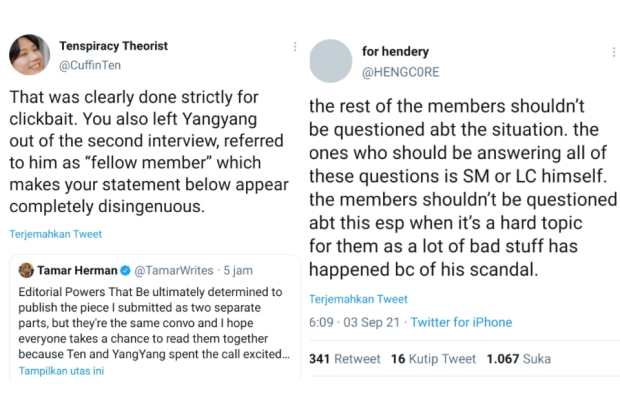This screenshot has width=620, height=413.
Task: Open the @CuffinTen handle
Action: (92, 63)
